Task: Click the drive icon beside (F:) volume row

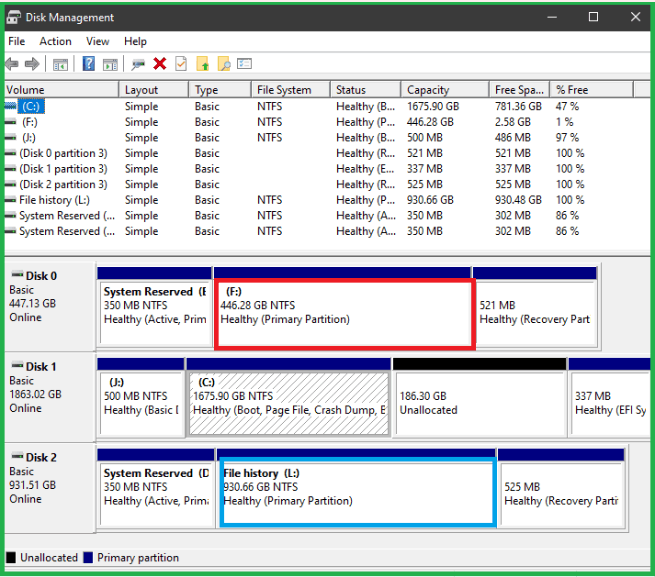Action: click(x=10, y=122)
